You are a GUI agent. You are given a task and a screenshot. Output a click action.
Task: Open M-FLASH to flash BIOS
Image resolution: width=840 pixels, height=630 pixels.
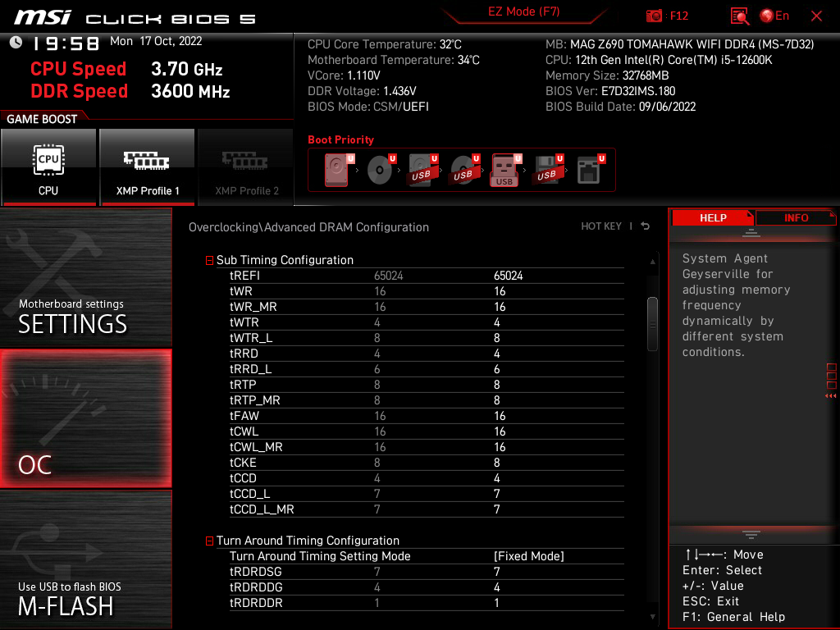pos(85,559)
